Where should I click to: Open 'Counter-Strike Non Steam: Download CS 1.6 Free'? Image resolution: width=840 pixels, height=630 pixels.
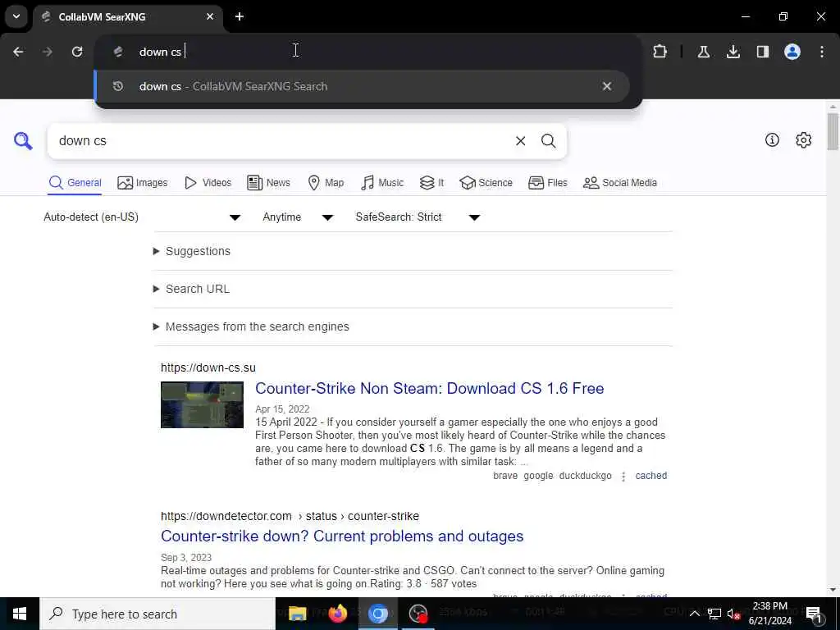430,388
